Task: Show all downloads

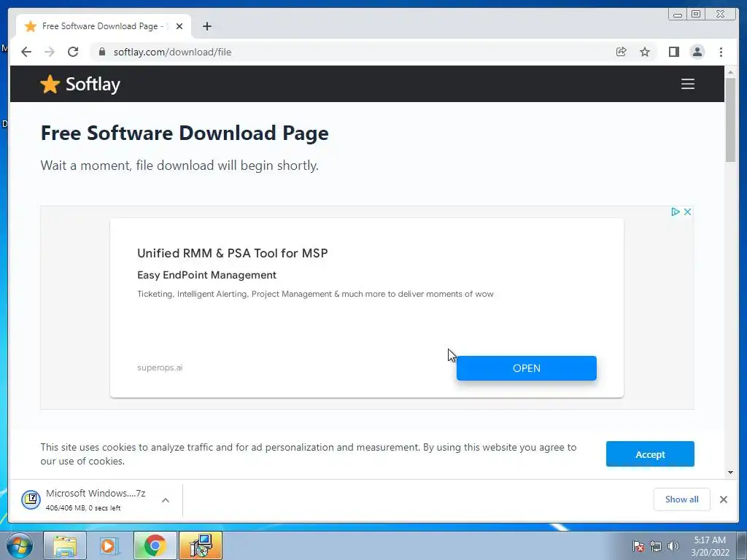Action: click(x=682, y=499)
